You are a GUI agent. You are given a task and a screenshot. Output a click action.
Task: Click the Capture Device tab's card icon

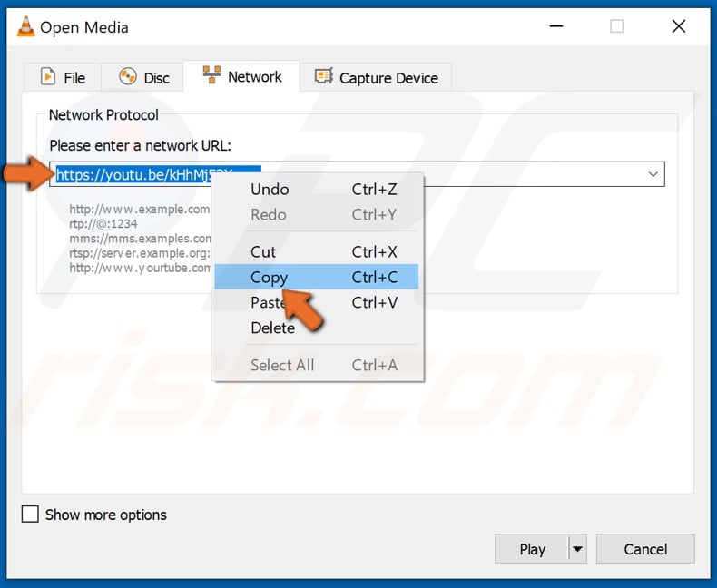click(x=324, y=76)
